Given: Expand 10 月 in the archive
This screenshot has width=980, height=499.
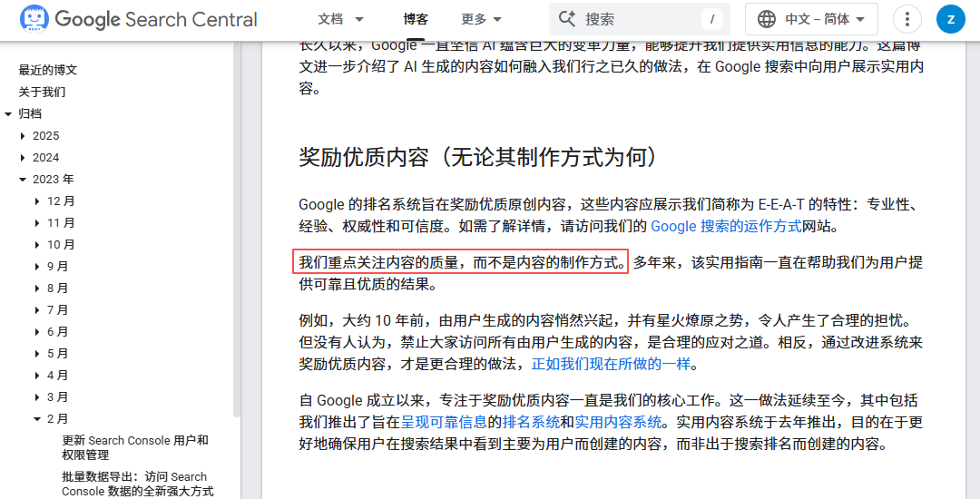Looking at the screenshot, I should click(x=37, y=245).
